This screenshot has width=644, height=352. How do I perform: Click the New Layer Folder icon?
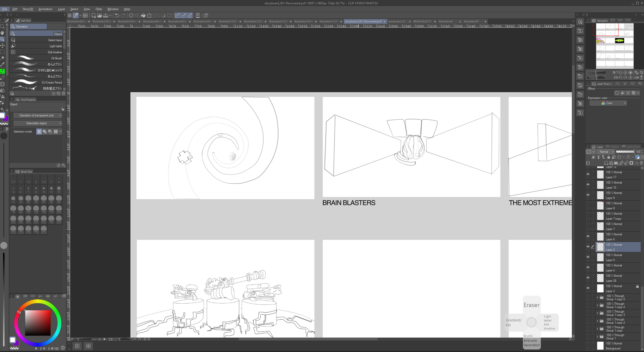tap(616, 163)
